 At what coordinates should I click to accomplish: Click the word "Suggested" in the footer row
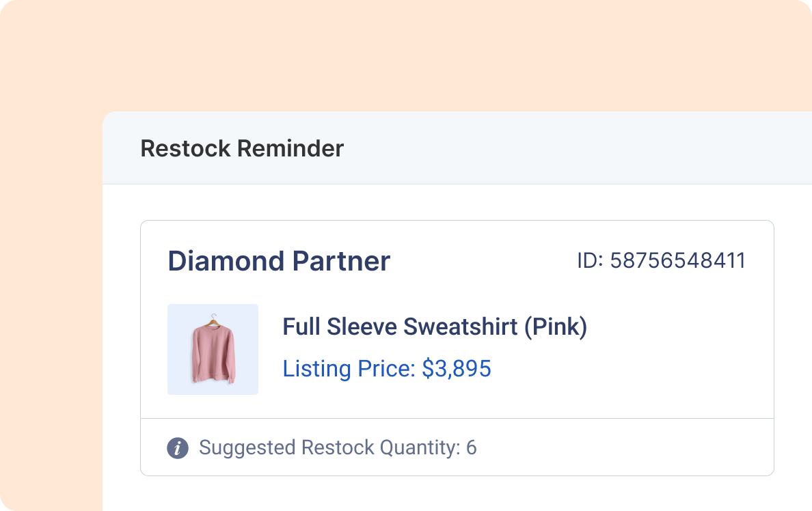pyautogui.click(x=247, y=448)
